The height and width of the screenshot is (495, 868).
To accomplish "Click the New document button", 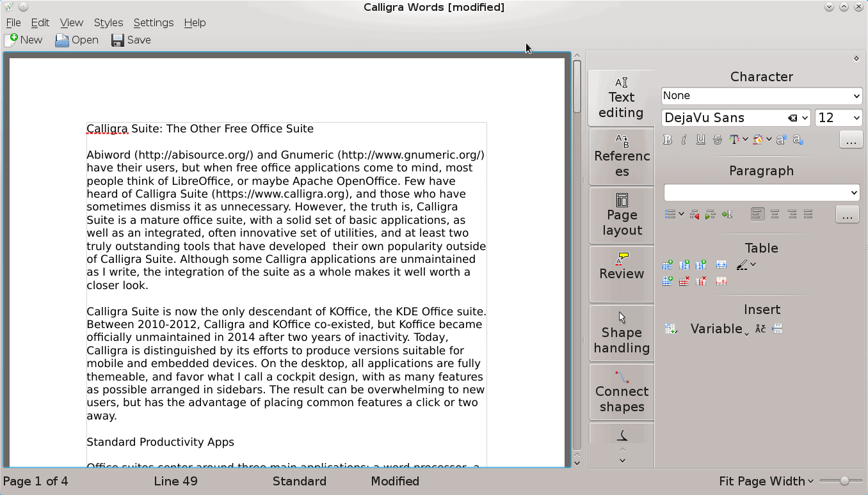I will (x=24, y=40).
